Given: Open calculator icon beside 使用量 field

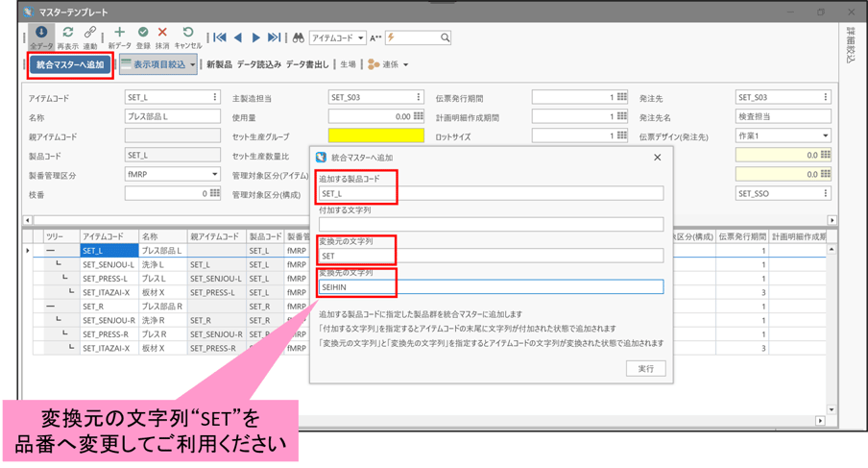Looking at the screenshot, I should point(419,116).
